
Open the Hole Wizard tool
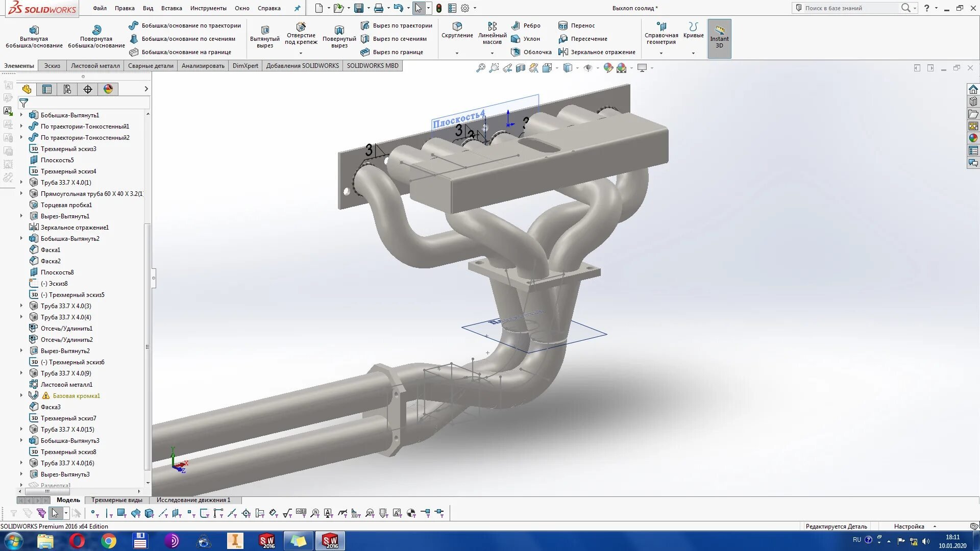pyautogui.click(x=301, y=27)
